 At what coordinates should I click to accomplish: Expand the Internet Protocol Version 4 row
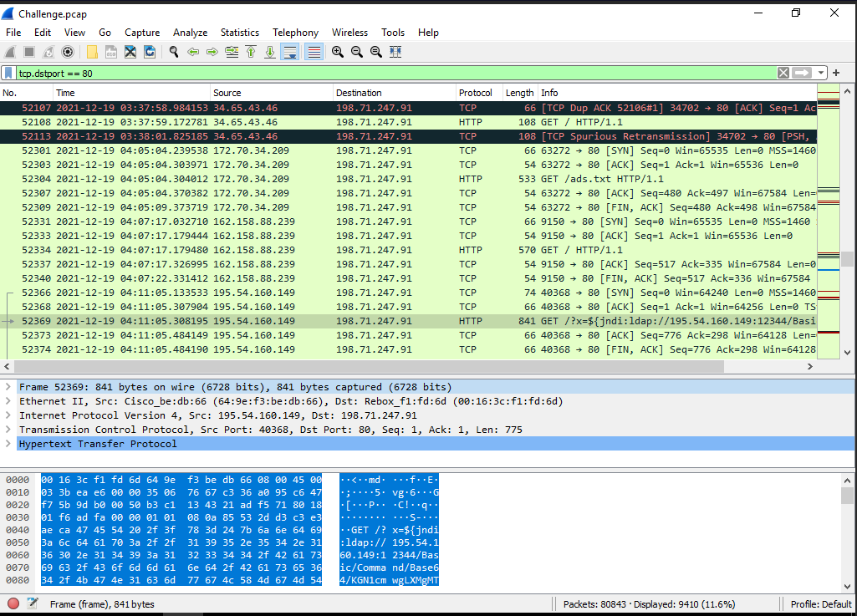[8, 415]
